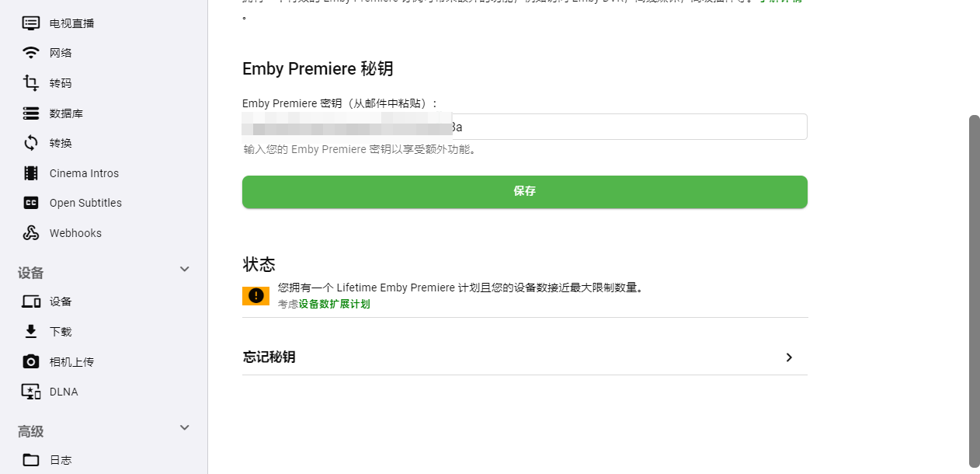The image size is (980, 474).
Task: Click the 忘记秘钥 row text
Action: click(x=269, y=357)
